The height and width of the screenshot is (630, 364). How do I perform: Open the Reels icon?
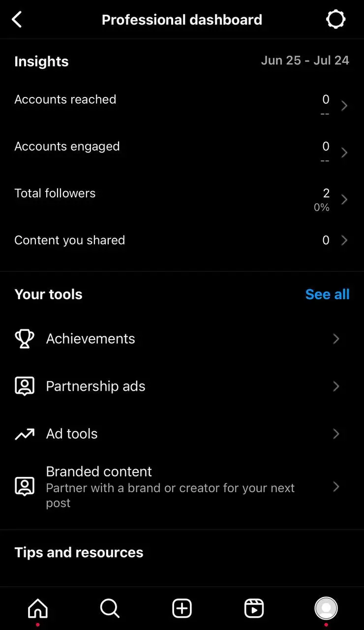pyautogui.click(x=254, y=608)
